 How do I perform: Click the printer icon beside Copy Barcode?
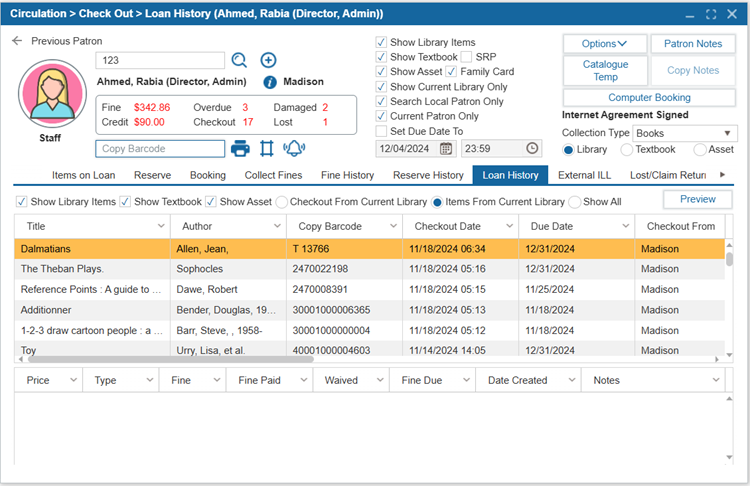(240, 148)
